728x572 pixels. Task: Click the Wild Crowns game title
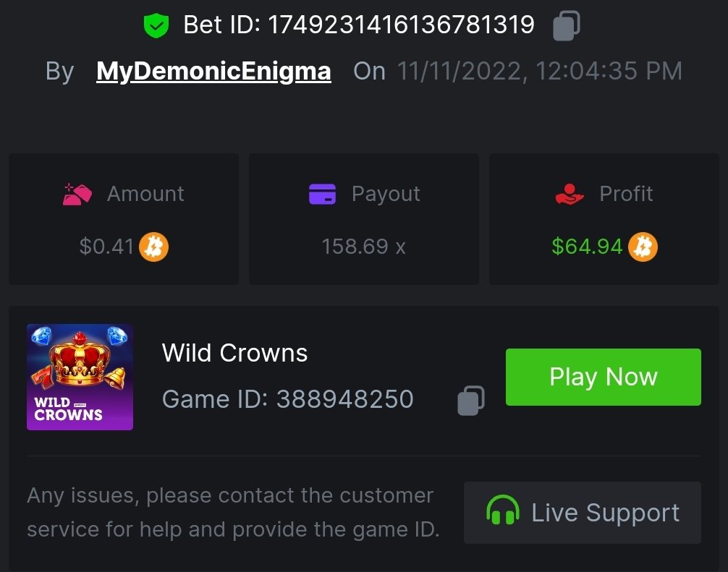(234, 353)
